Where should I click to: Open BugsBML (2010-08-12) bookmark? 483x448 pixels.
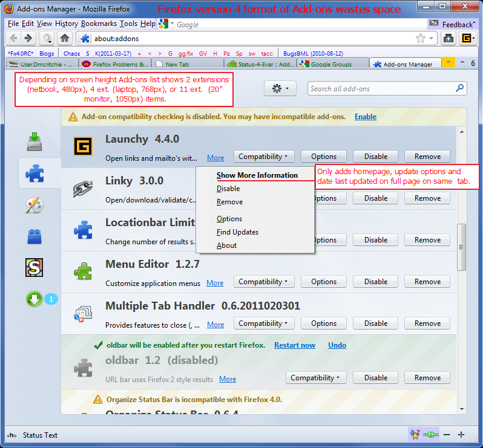pyautogui.click(x=313, y=53)
